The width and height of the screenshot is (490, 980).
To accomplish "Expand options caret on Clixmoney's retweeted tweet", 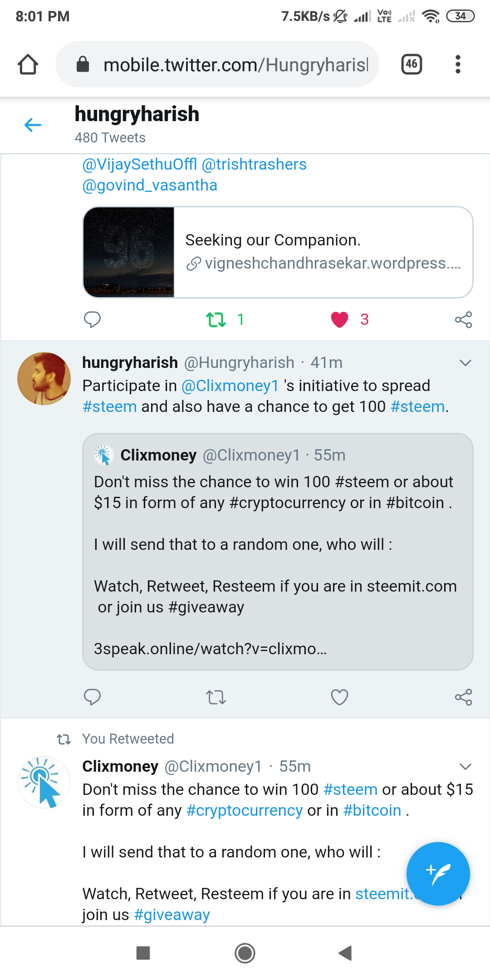I will pos(465,767).
